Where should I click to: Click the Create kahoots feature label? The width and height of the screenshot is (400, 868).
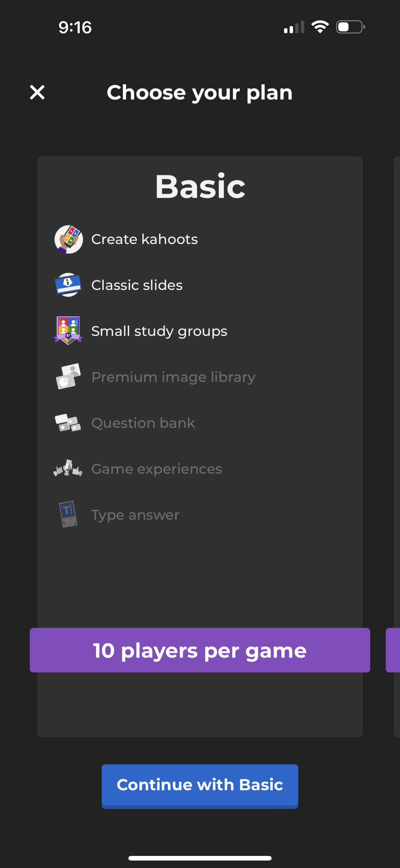coord(144,239)
